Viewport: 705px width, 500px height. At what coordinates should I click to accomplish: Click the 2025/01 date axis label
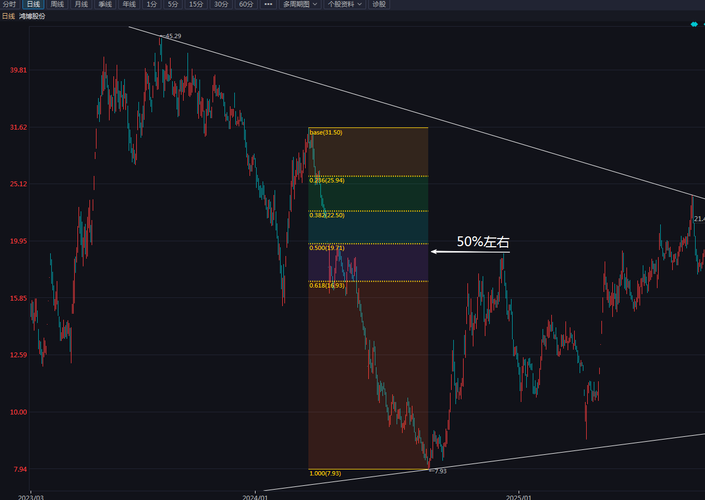[x=518, y=497]
